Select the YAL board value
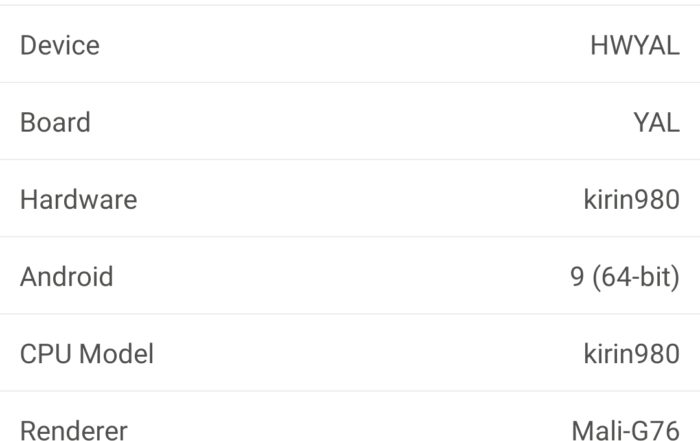Screen dimensions: 700x441 coord(655,122)
